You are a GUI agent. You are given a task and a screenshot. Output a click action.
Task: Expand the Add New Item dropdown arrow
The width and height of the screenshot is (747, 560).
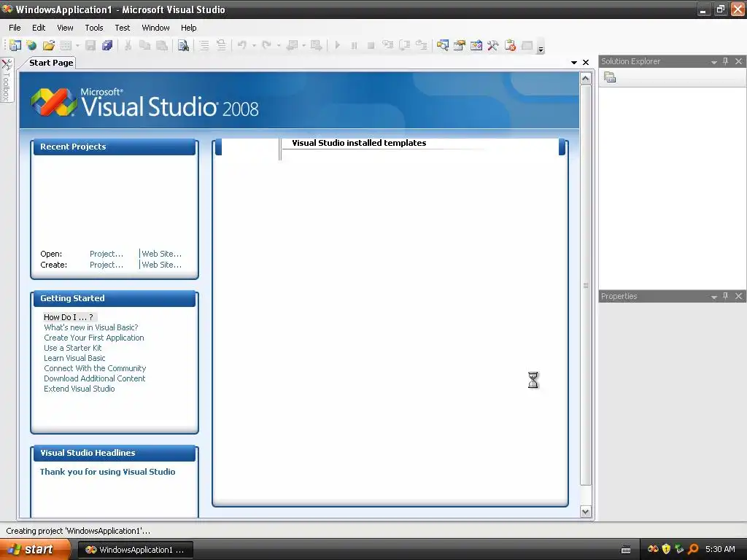click(x=77, y=46)
